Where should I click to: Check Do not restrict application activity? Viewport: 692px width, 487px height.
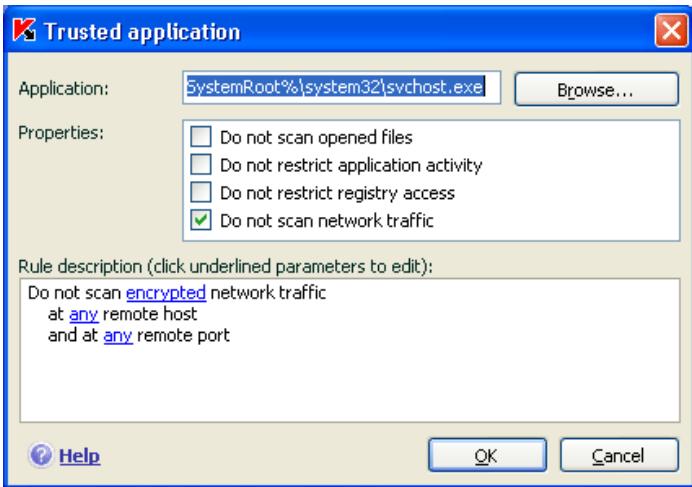pyautogui.click(x=201, y=164)
